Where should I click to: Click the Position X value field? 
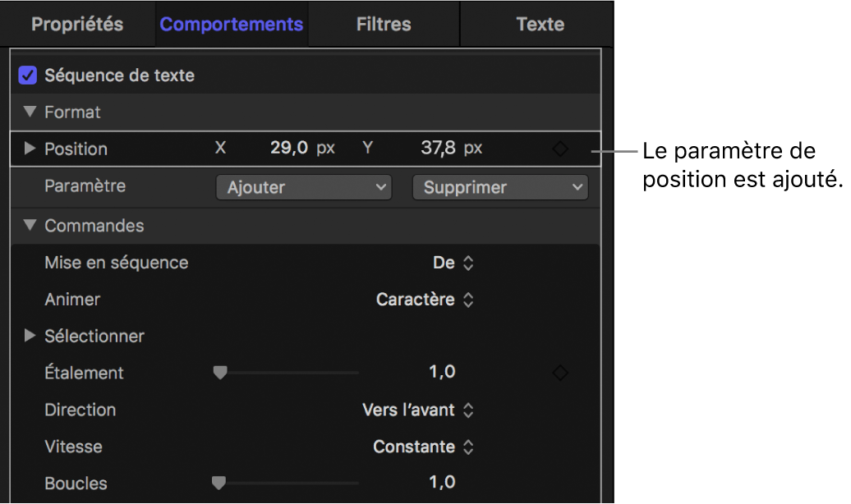(289, 149)
